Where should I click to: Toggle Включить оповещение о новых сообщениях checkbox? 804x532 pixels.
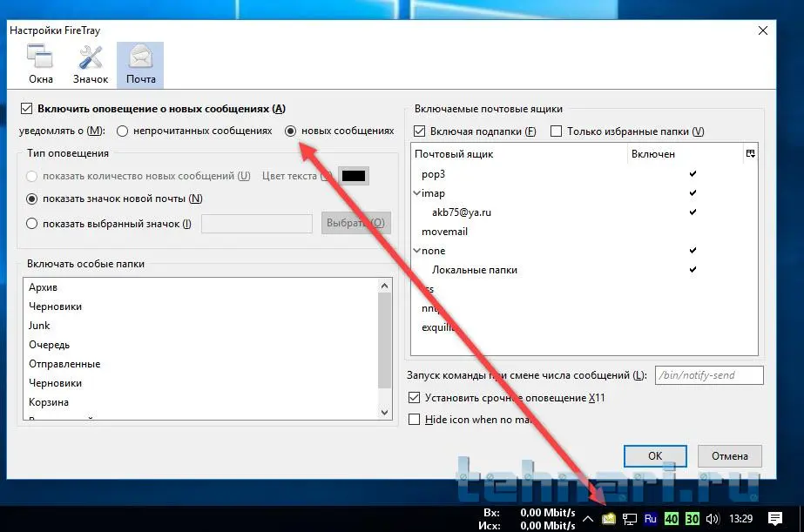tap(27, 109)
